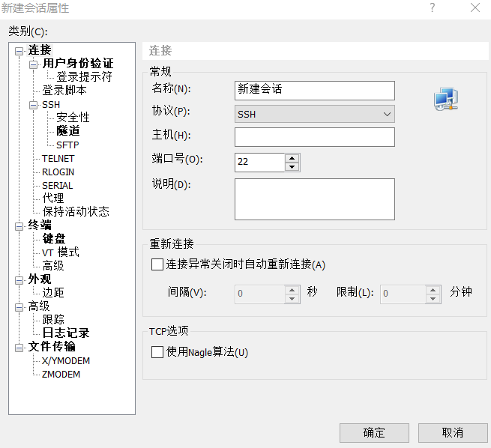
Task: Open 键盘 settings under 终端
Action: click(54, 238)
